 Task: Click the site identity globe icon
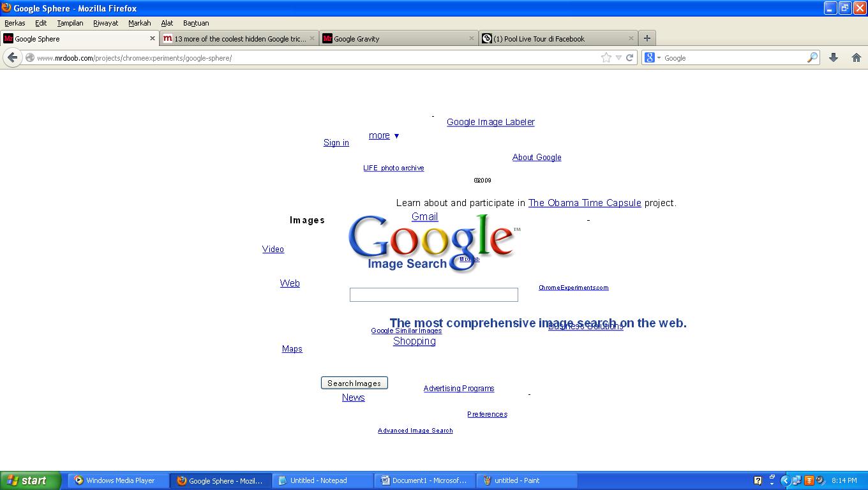[29, 57]
